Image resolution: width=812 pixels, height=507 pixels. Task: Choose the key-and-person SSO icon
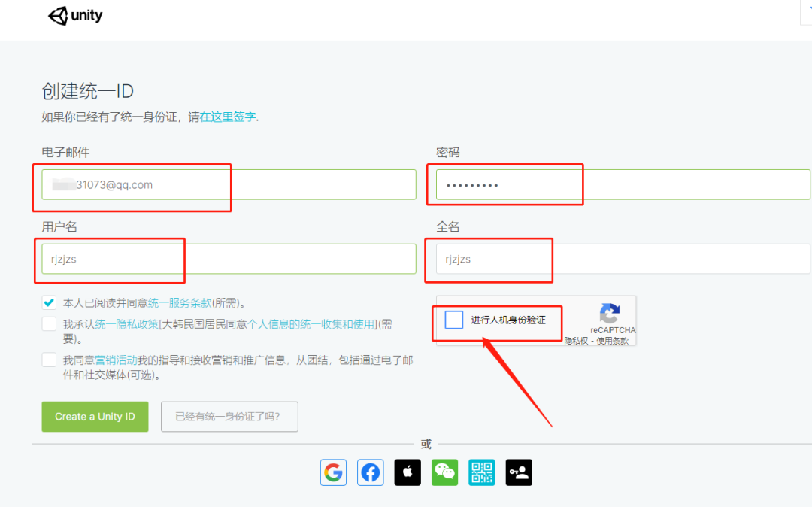coord(519,472)
